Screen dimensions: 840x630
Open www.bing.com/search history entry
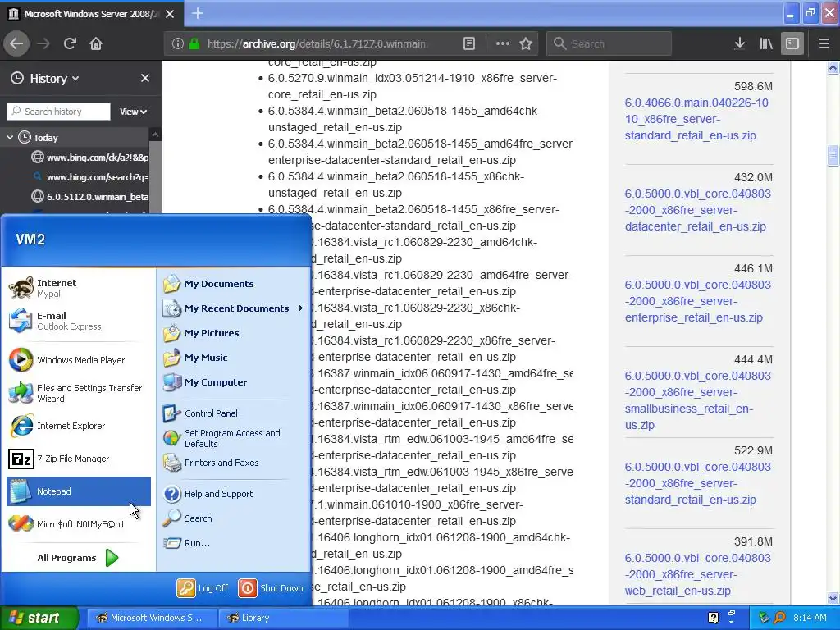click(x=89, y=177)
